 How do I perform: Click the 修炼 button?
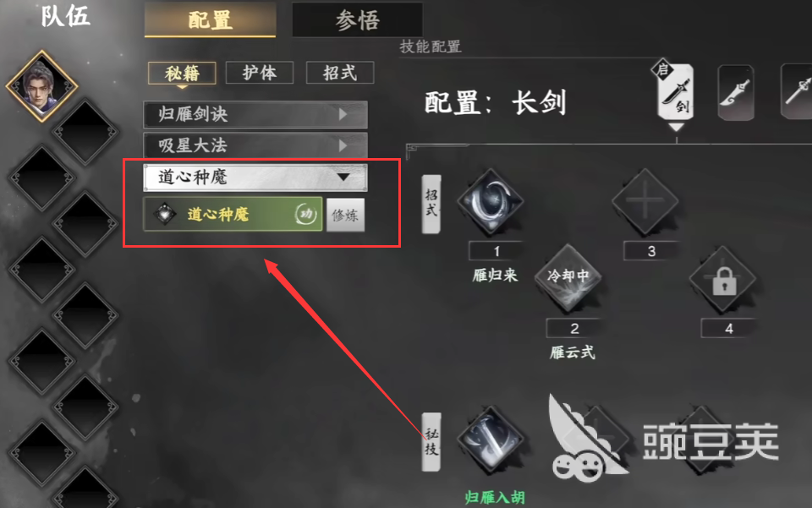click(345, 215)
